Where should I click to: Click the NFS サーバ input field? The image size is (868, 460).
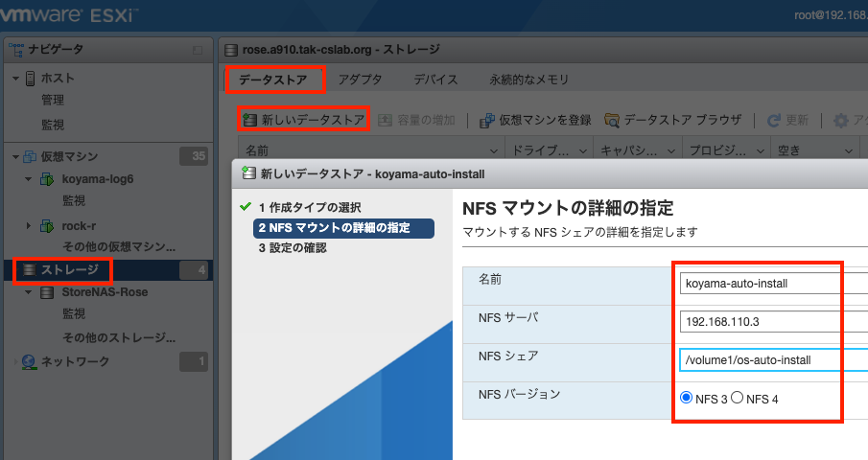tap(774, 321)
